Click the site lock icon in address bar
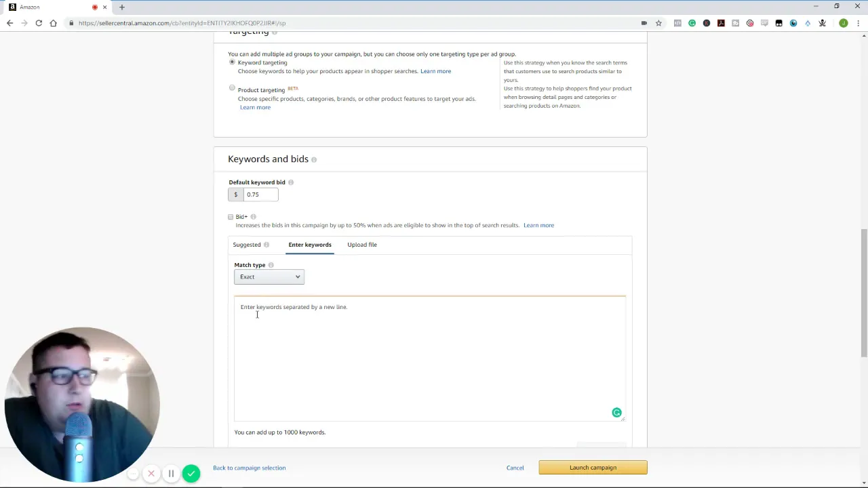Screen dimensions: 868x488 pyautogui.click(x=71, y=23)
